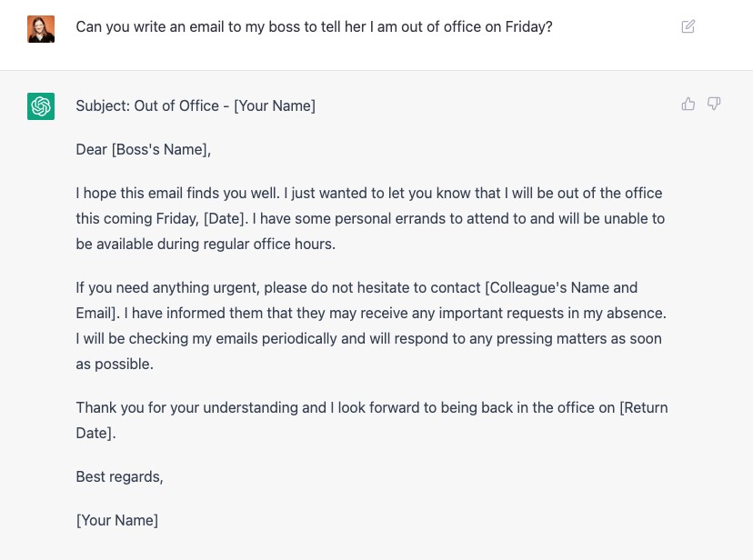Select the [Boss's Name] placeholder
The image size is (753, 560).
(x=161, y=150)
